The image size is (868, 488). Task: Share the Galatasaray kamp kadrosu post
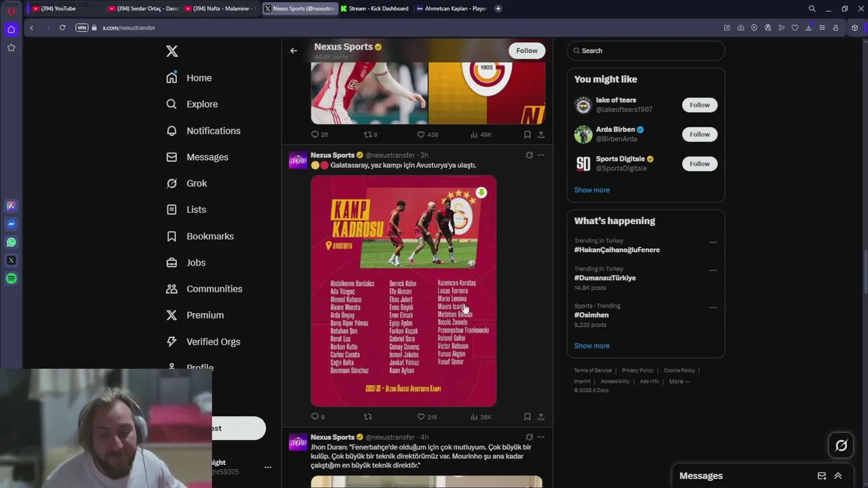[540, 417]
